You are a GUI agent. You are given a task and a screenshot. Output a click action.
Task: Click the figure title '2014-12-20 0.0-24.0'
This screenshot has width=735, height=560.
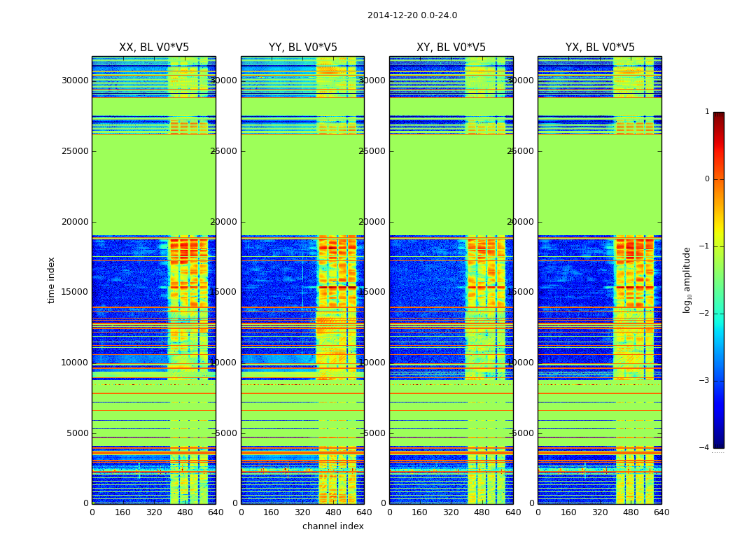click(x=412, y=15)
